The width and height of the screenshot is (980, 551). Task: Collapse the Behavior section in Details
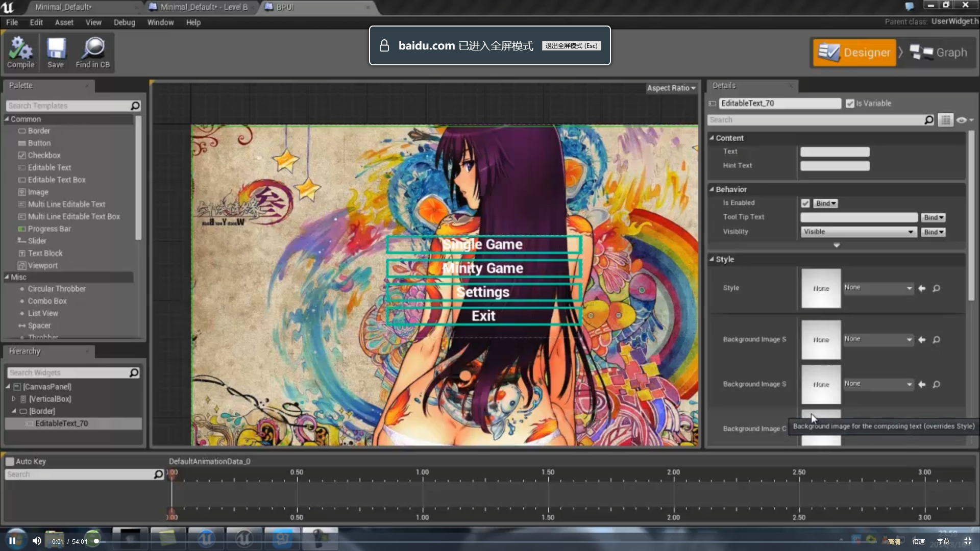(712, 189)
